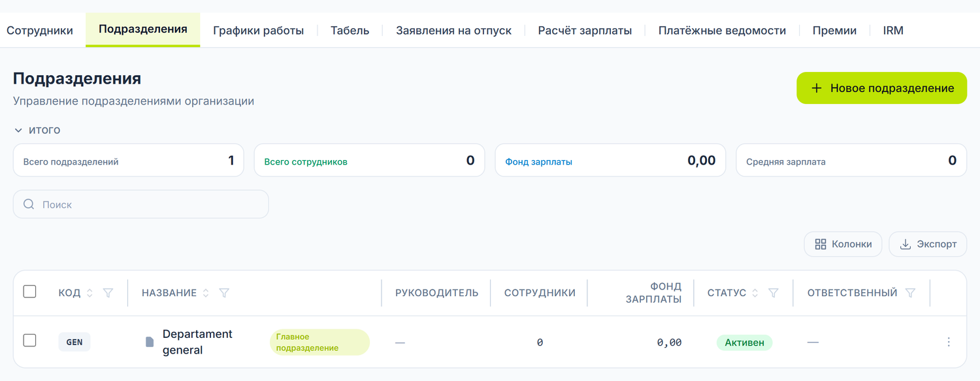Click the search magnifier icon
Screen dimensions: 980x381
click(x=29, y=205)
